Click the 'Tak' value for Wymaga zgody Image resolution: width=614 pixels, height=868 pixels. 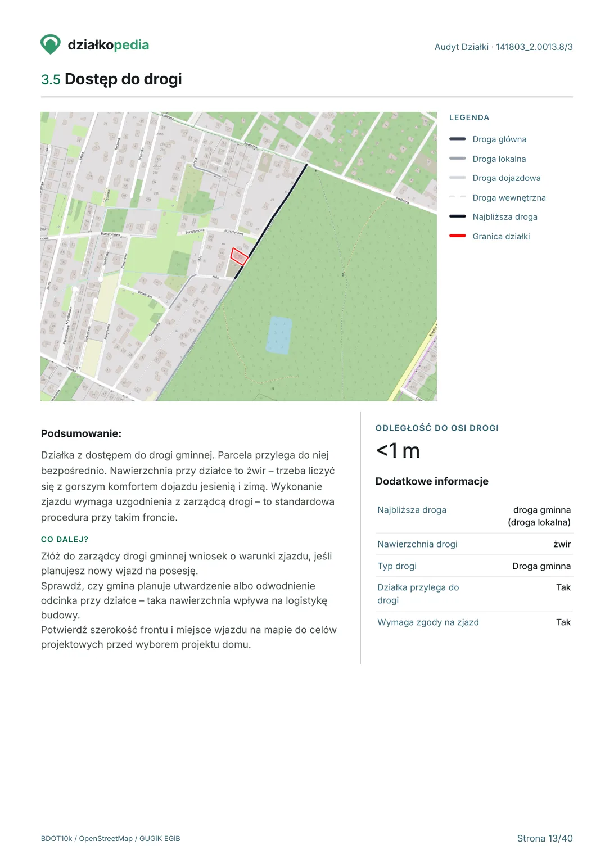[x=563, y=622]
